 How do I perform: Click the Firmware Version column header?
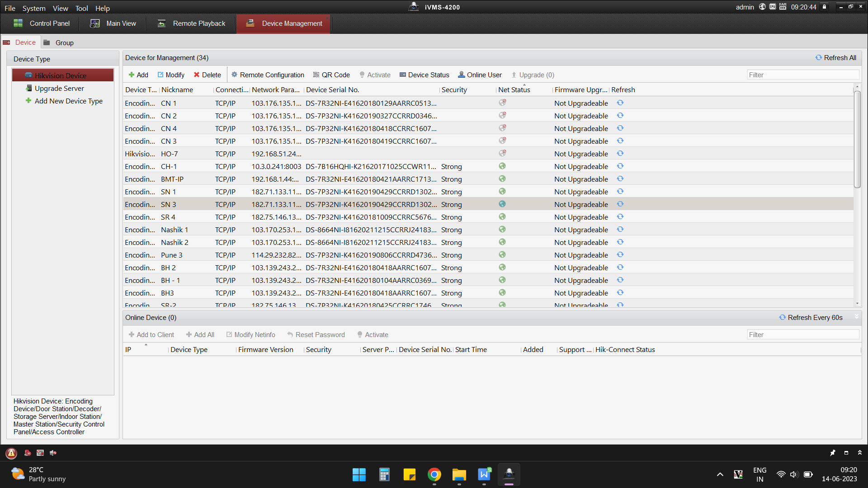pos(270,349)
